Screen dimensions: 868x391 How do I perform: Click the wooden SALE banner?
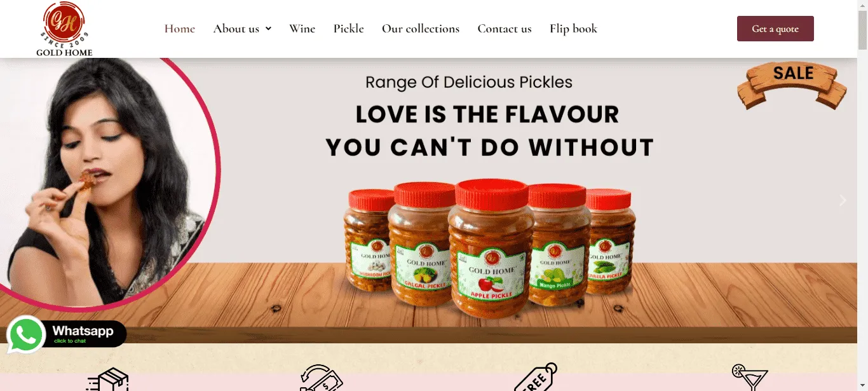(792, 85)
